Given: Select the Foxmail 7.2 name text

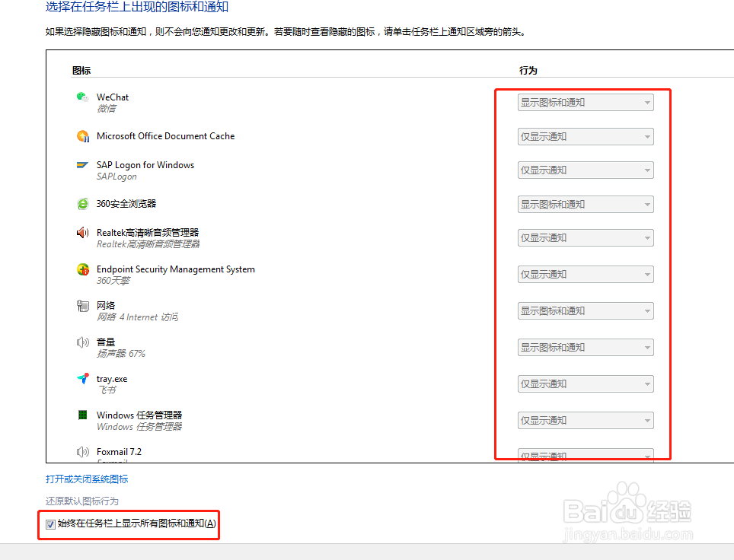Looking at the screenshot, I should (119, 452).
